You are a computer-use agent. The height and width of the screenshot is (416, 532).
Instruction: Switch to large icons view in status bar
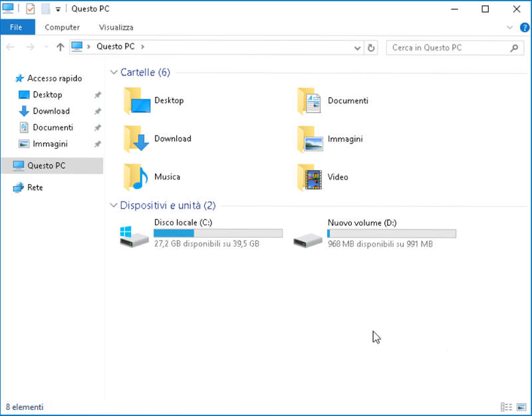pyautogui.click(x=521, y=407)
